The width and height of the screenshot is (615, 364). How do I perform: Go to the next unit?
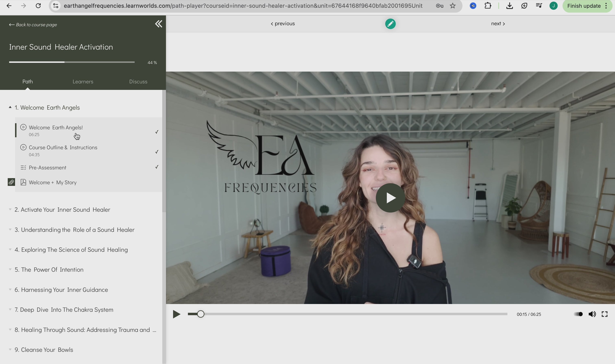pyautogui.click(x=498, y=24)
